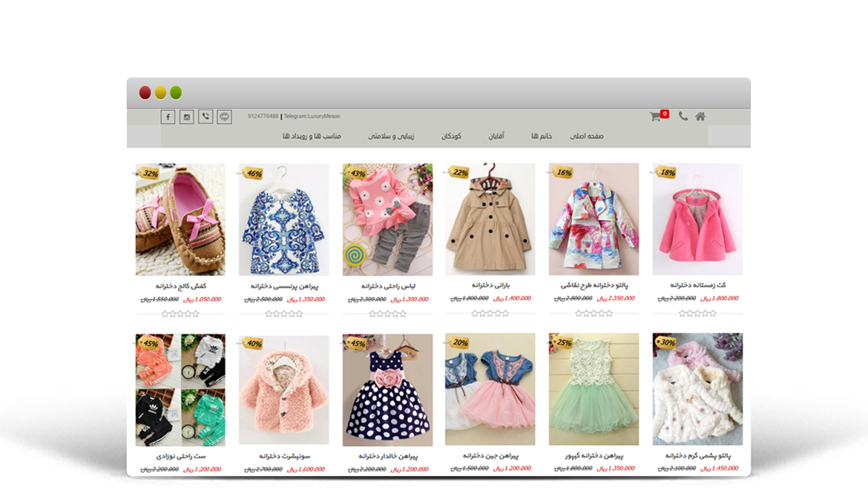This screenshot has height=493, width=868.
Task: Rate لباس راحتی دخترانه with the stars
Action: (x=387, y=314)
